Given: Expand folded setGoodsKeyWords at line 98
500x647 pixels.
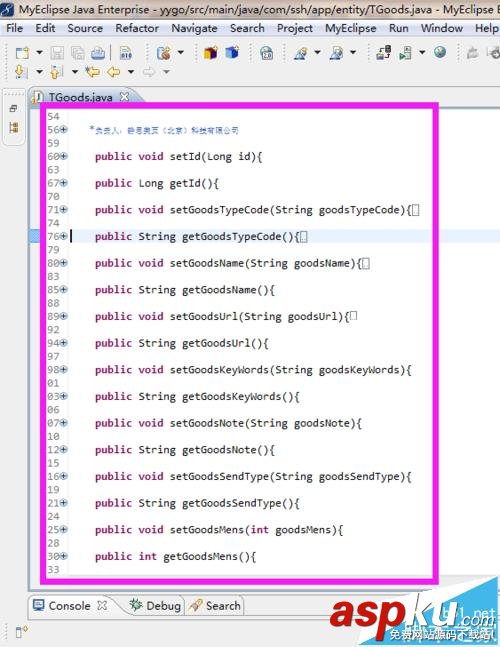Looking at the screenshot, I should tap(64, 369).
